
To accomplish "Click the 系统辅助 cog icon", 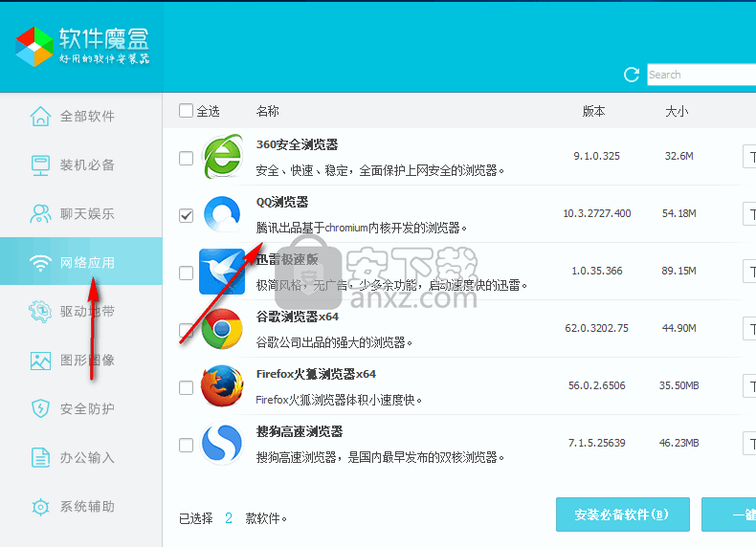I will [40, 507].
